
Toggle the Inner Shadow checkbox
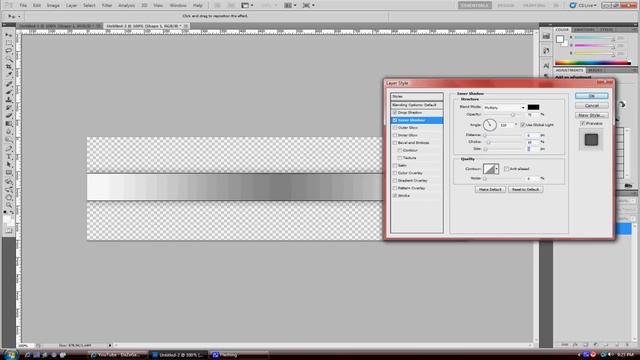(x=395, y=120)
